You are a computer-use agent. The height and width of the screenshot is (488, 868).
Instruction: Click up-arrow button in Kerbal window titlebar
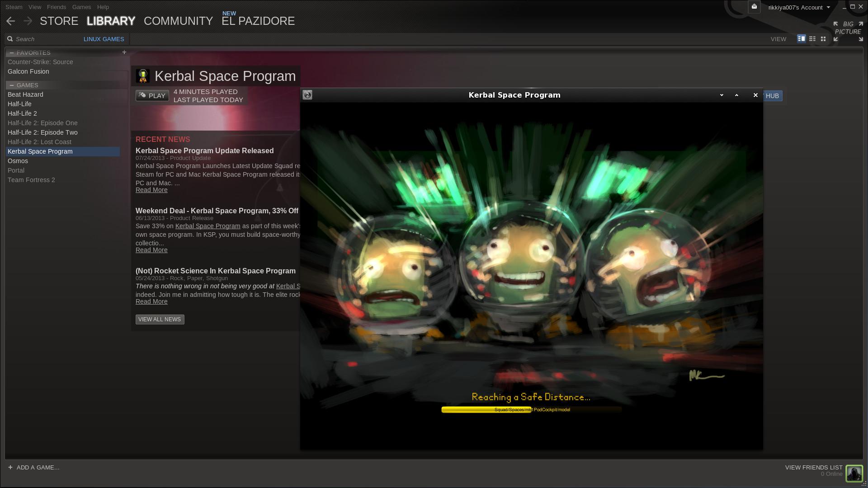click(x=736, y=95)
